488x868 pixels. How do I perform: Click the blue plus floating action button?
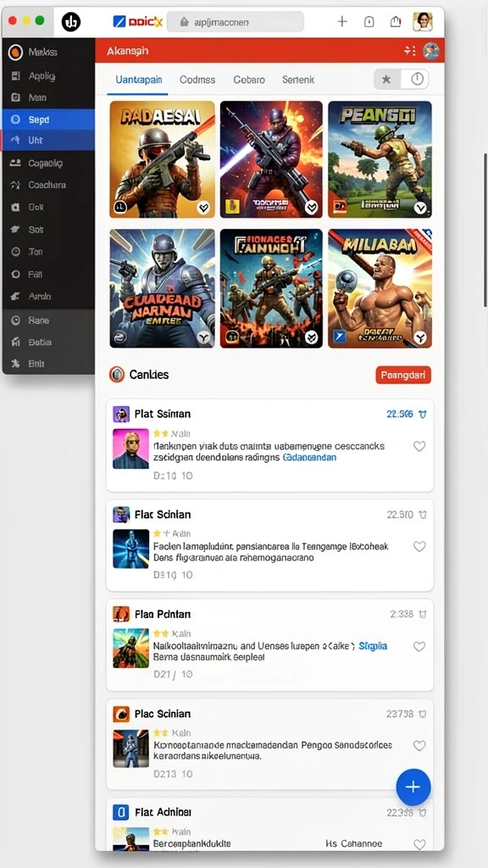[413, 787]
